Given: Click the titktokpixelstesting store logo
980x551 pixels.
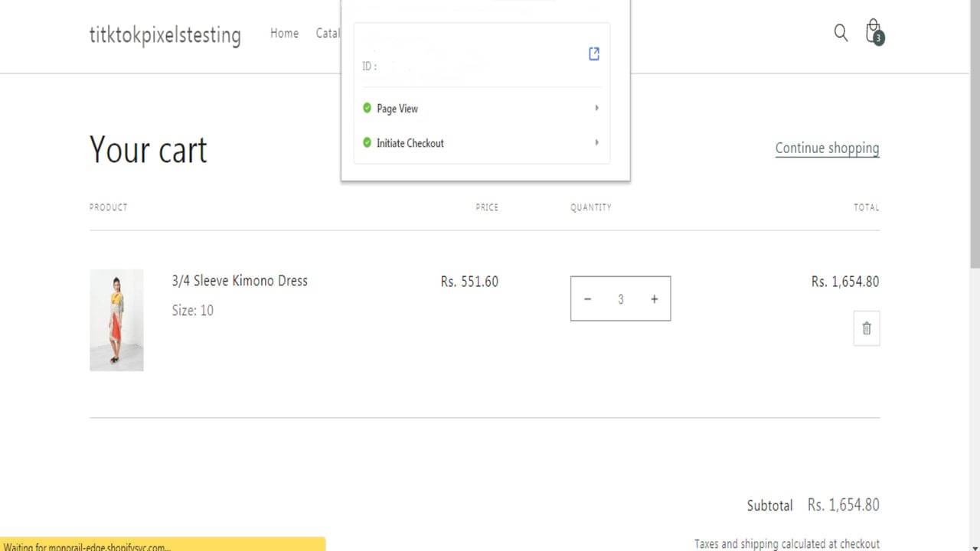Looking at the screenshot, I should (165, 35).
